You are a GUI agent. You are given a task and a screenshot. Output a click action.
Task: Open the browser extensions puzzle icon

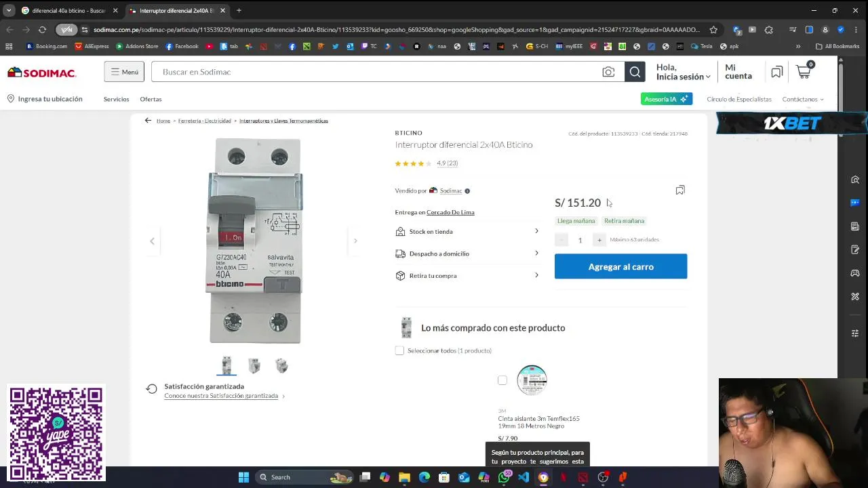point(768,30)
